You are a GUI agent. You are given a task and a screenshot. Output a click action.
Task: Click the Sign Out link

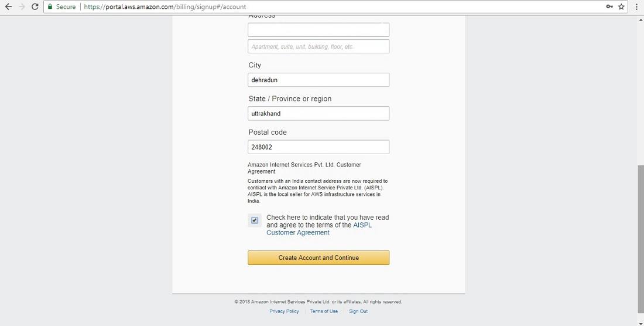click(x=358, y=311)
